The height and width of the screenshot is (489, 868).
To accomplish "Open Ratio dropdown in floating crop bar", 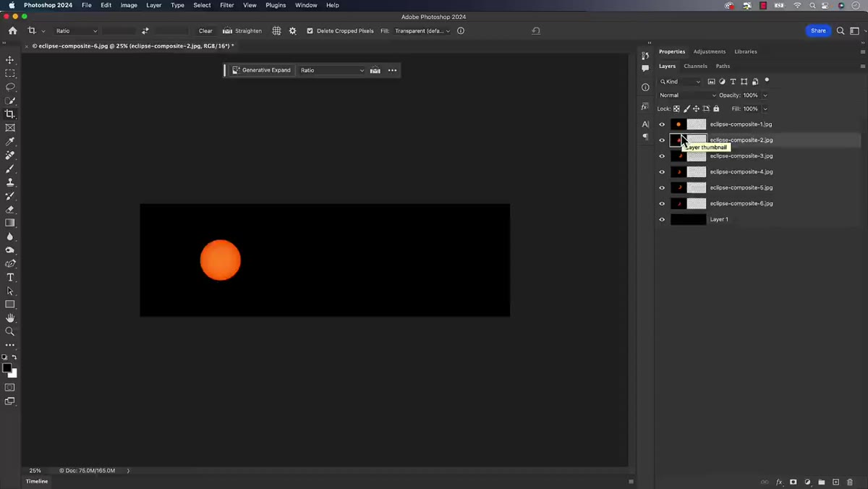I will (x=332, y=70).
